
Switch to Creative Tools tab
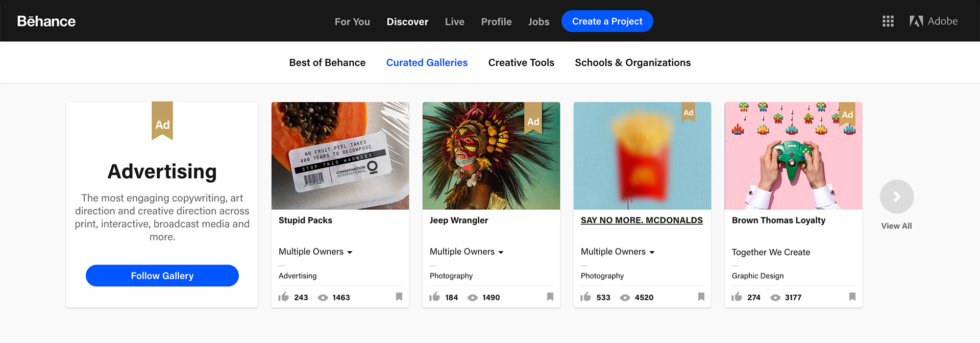tap(521, 62)
